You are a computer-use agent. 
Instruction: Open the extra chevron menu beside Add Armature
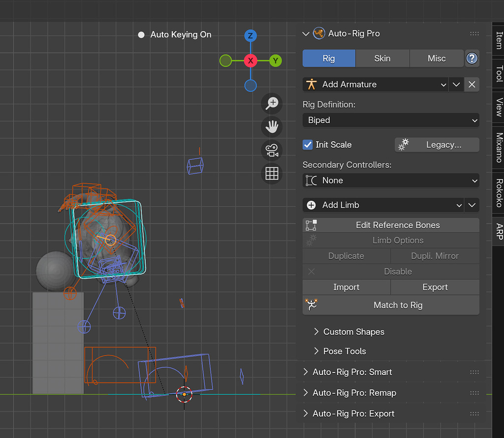point(456,85)
